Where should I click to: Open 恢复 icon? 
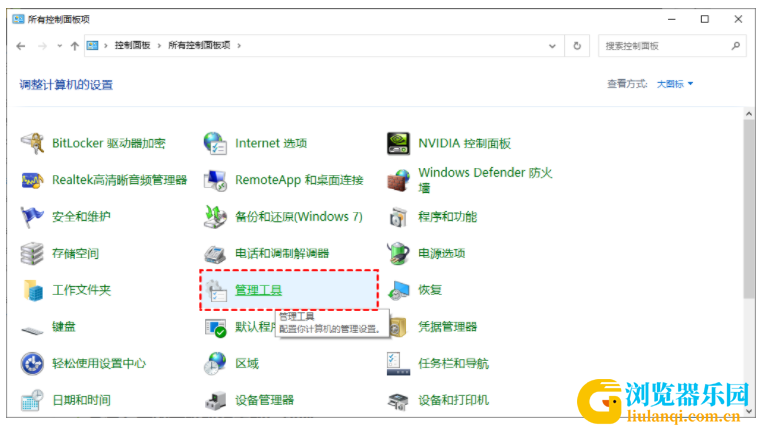pos(398,291)
